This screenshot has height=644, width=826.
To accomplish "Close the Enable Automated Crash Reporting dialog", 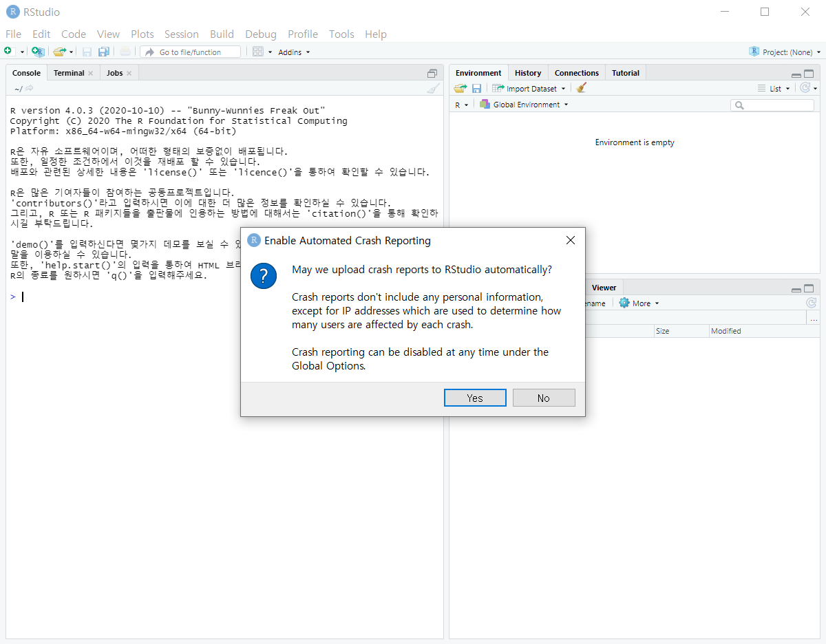I will point(570,240).
